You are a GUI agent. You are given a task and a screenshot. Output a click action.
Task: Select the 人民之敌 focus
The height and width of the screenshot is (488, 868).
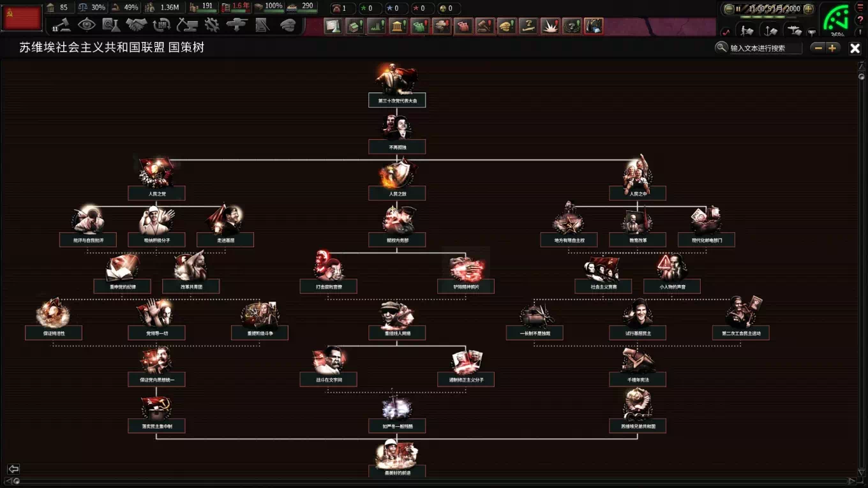tap(397, 193)
